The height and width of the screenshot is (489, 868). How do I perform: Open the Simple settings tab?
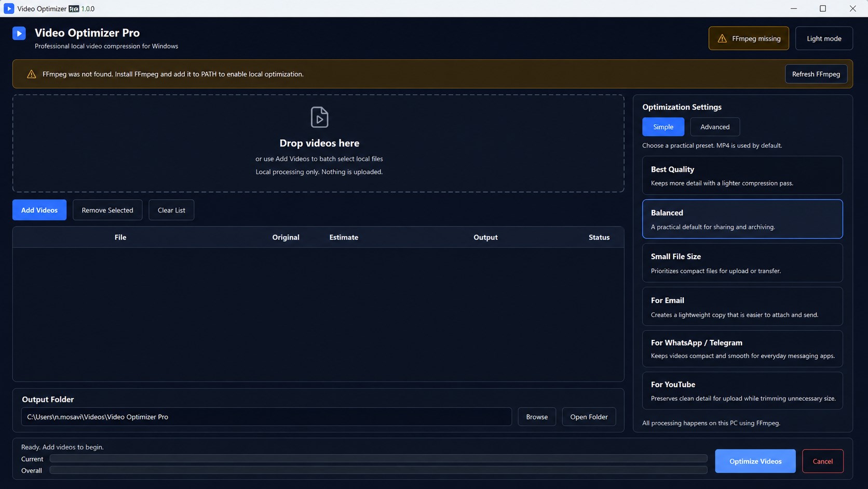coord(663,127)
